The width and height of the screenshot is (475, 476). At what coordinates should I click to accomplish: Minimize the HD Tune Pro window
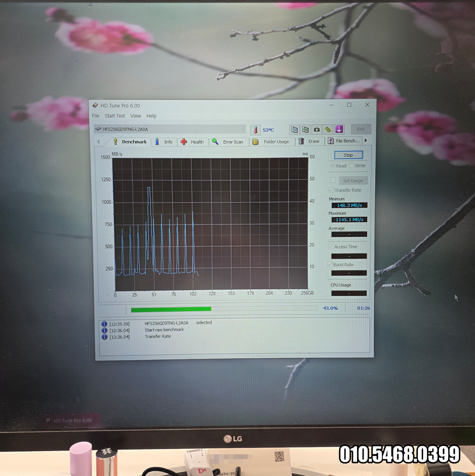tap(332, 105)
